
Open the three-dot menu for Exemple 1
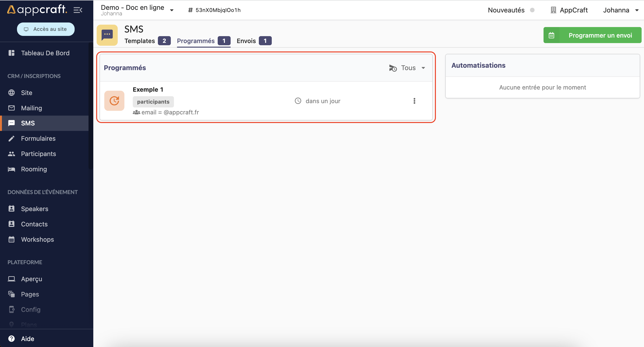414,101
